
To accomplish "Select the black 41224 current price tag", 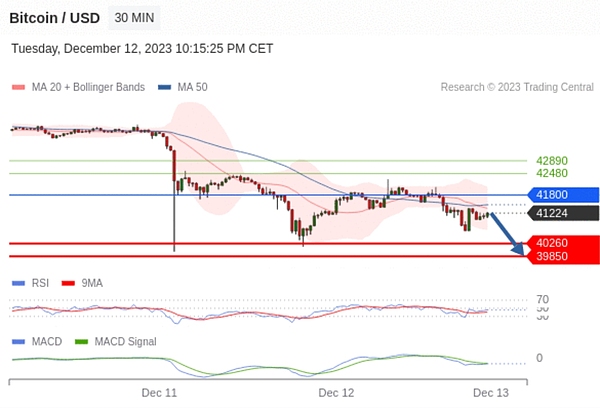I will pos(565,213).
